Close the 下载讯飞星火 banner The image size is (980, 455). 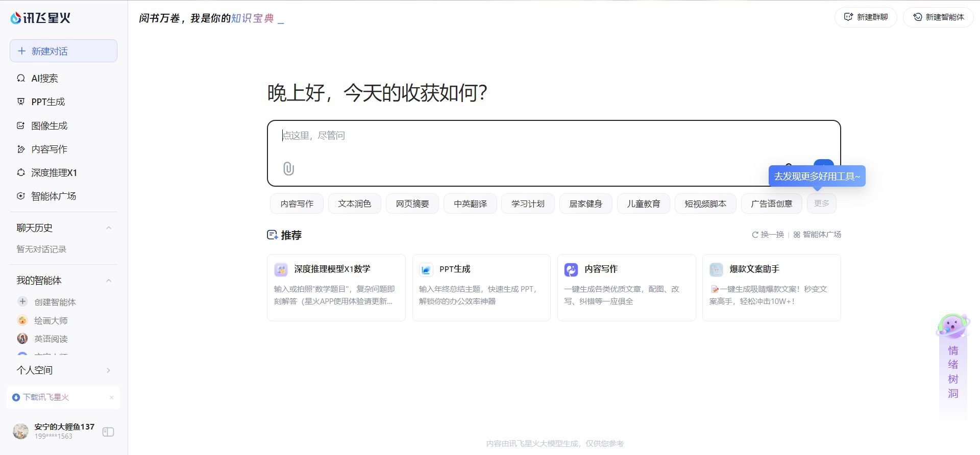(111, 397)
